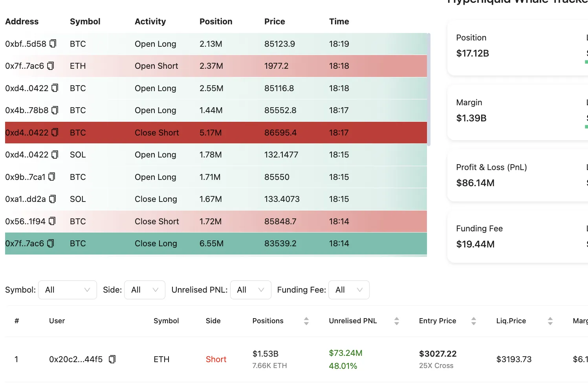Copy user address 0x20c2...44f5 icon
This screenshot has width=588, height=392.
(x=112, y=359)
